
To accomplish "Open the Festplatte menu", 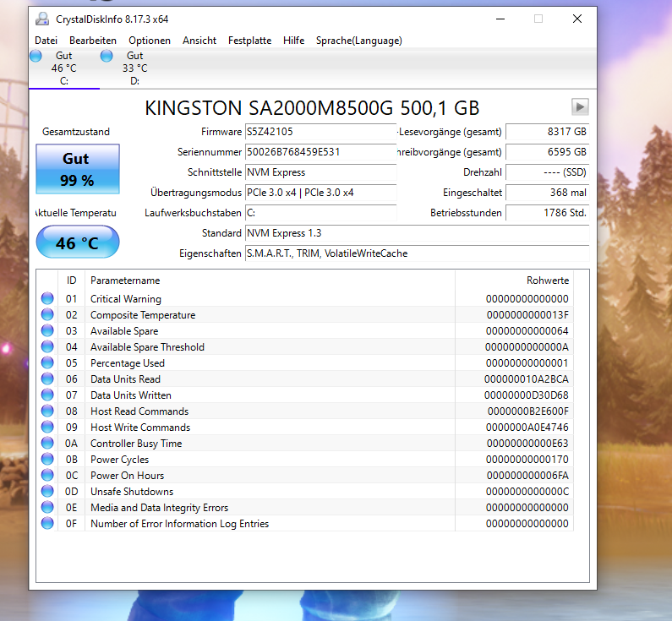I will pyautogui.click(x=250, y=41).
